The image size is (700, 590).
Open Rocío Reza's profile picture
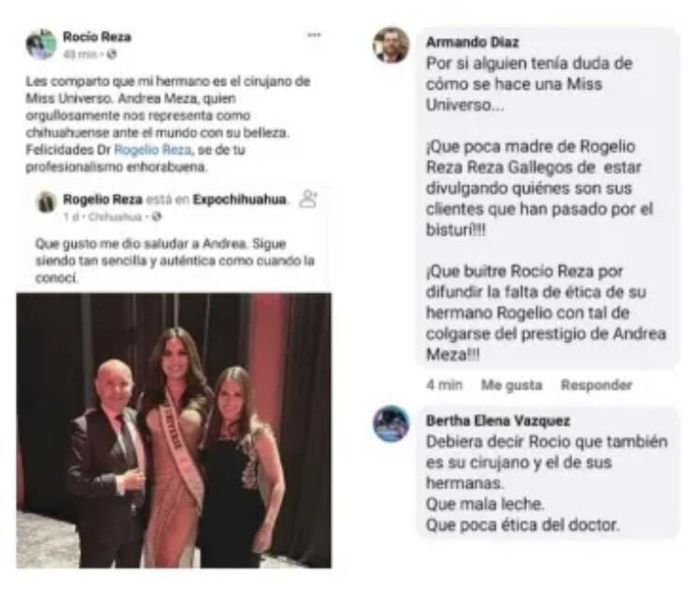[41, 44]
